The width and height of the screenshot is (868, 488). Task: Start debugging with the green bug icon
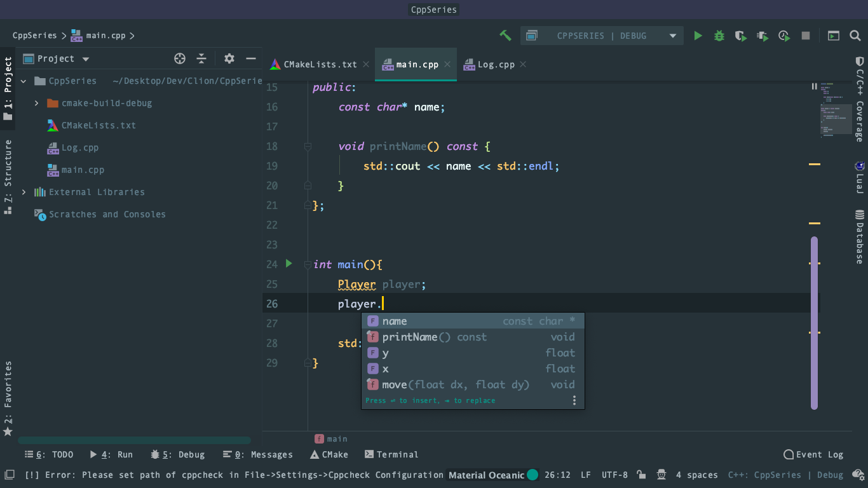pyautogui.click(x=719, y=36)
